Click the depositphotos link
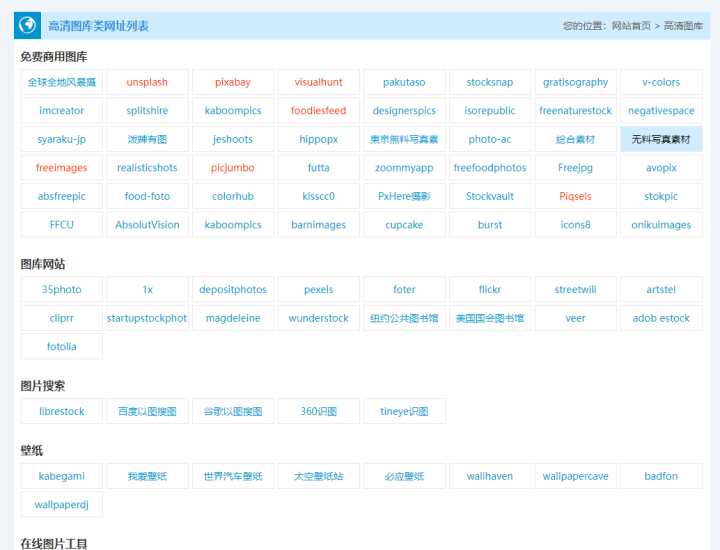 click(x=233, y=290)
